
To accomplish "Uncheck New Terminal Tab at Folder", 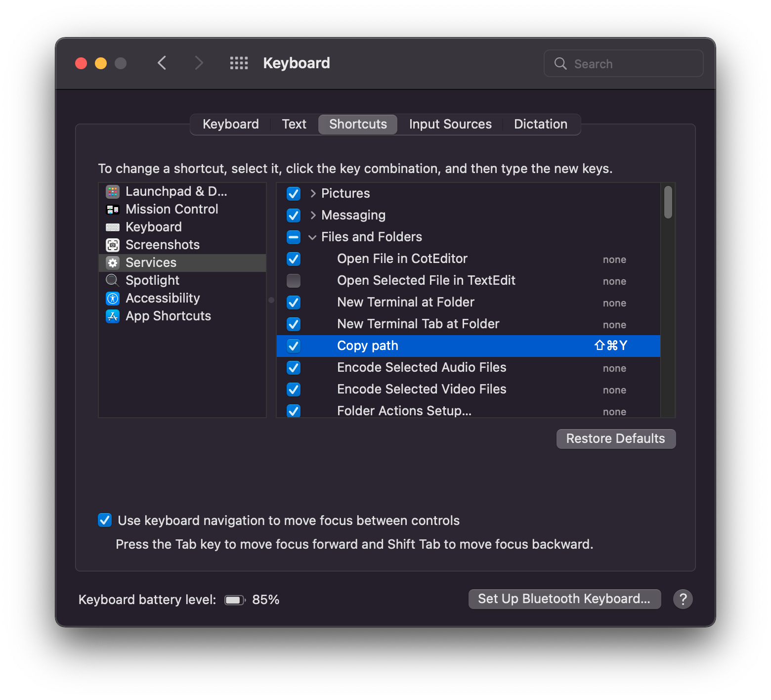I will 294,324.
